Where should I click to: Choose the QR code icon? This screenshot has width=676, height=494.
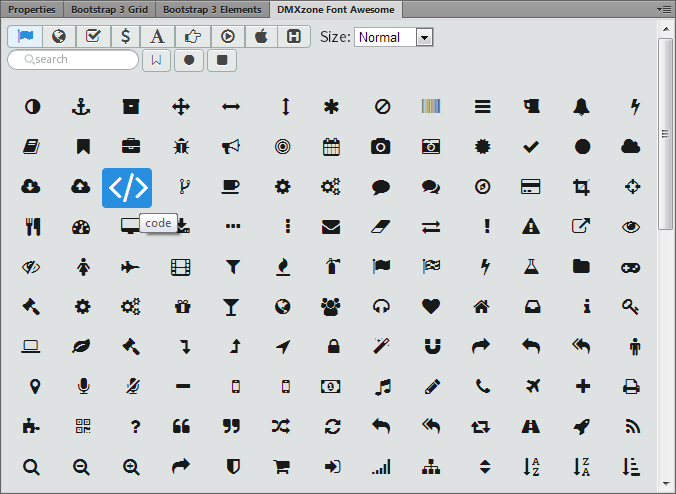[83, 426]
